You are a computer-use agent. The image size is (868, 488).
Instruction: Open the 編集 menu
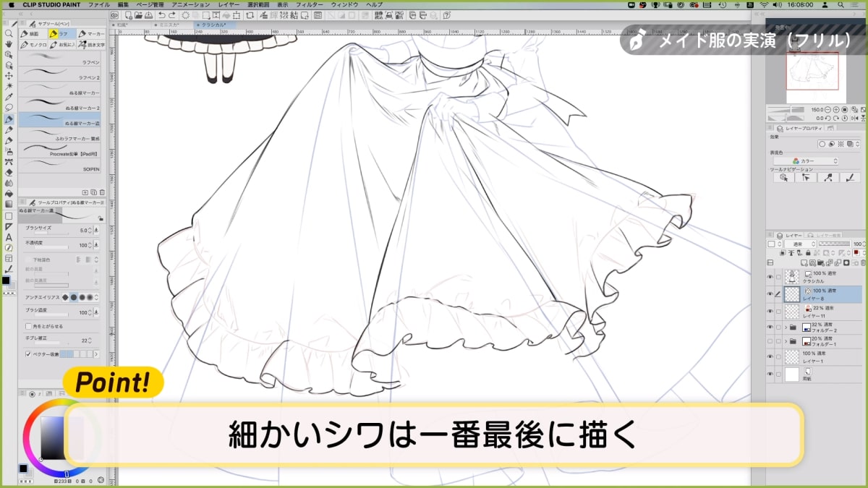click(x=123, y=4)
